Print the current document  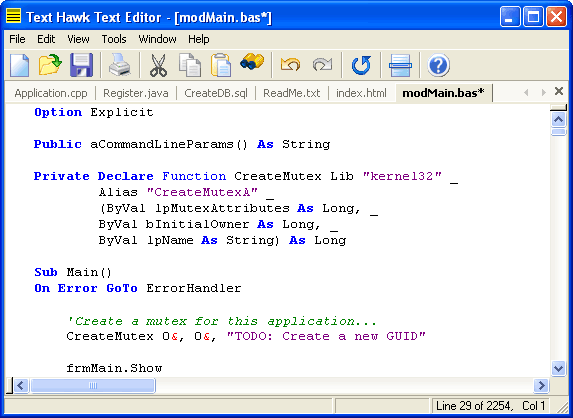(x=120, y=65)
